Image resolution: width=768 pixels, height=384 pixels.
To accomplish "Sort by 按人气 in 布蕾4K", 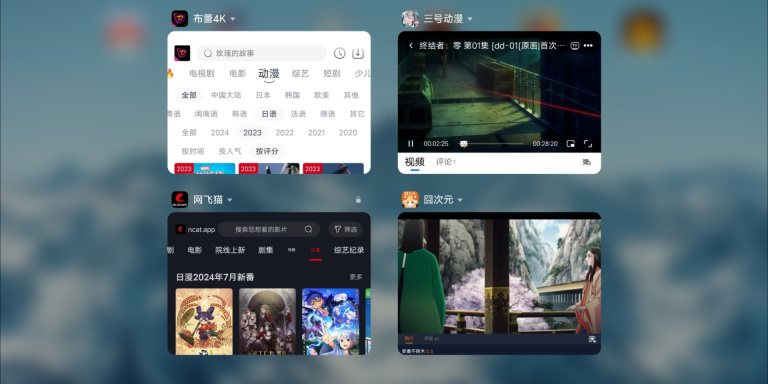I will [x=230, y=151].
